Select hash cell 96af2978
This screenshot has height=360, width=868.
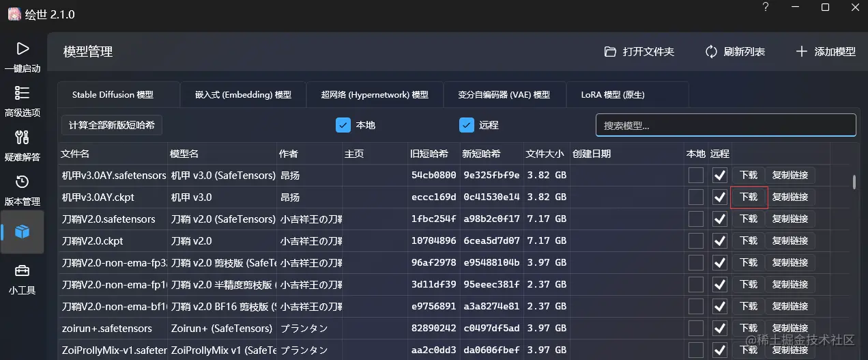pos(434,263)
